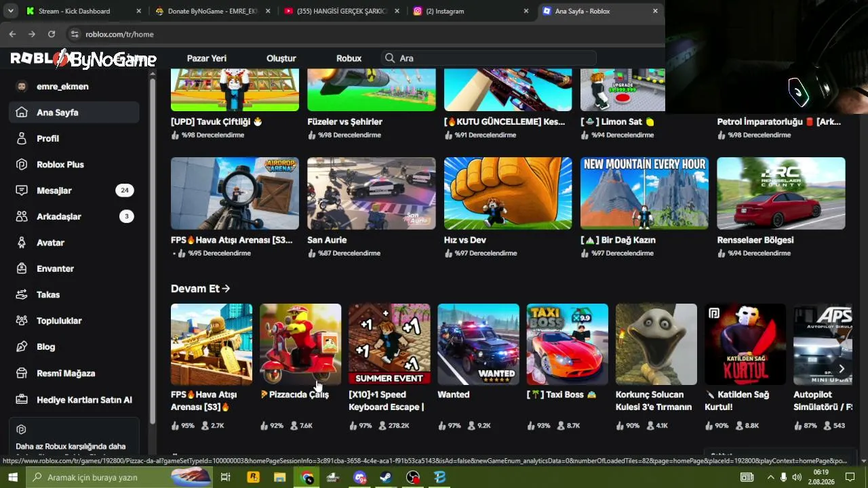
Task: Open the Topluluklar communities icon
Action: pos(22,321)
